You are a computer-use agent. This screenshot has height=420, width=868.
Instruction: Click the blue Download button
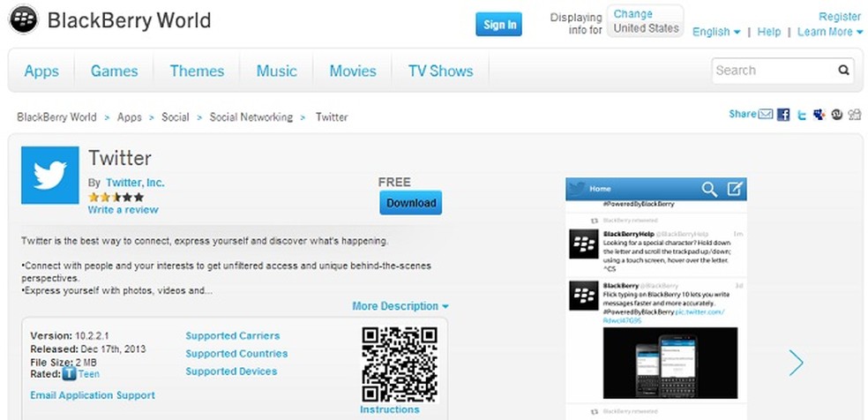[411, 203]
